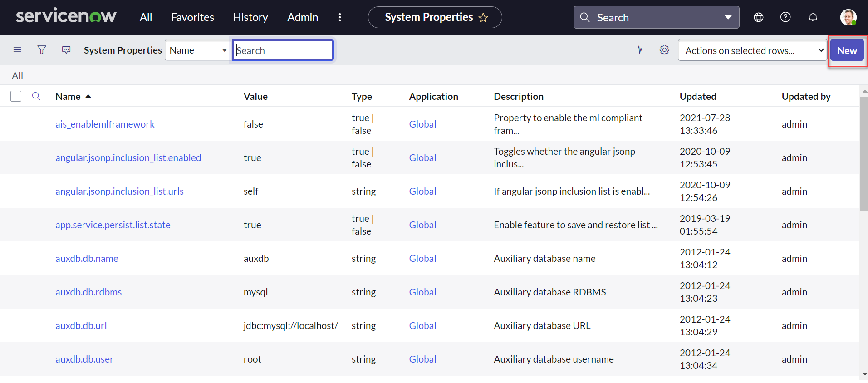The image size is (868, 383).
Task: Click the New button
Action: (847, 50)
